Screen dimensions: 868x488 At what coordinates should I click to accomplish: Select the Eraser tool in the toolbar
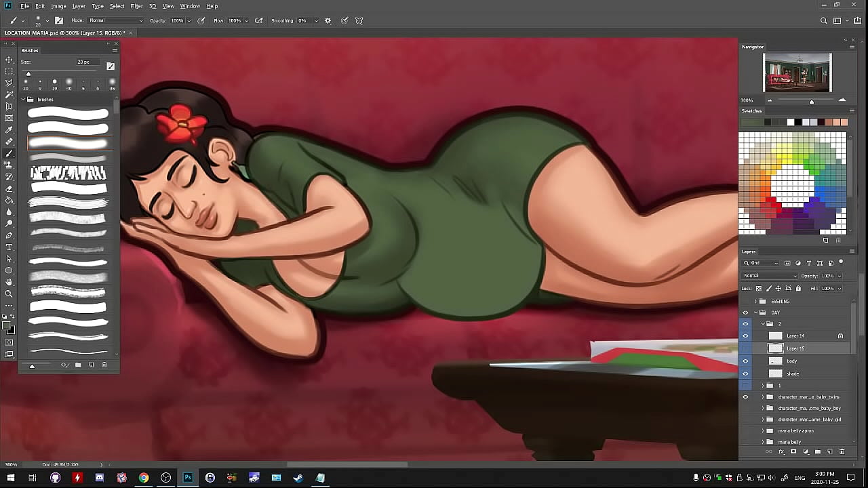(x=9, y=188)
